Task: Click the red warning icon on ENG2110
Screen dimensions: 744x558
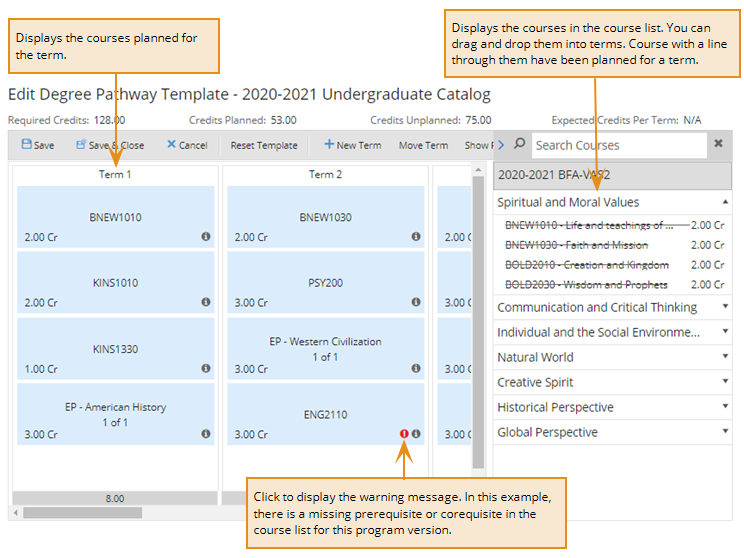Action: (404, 434)
